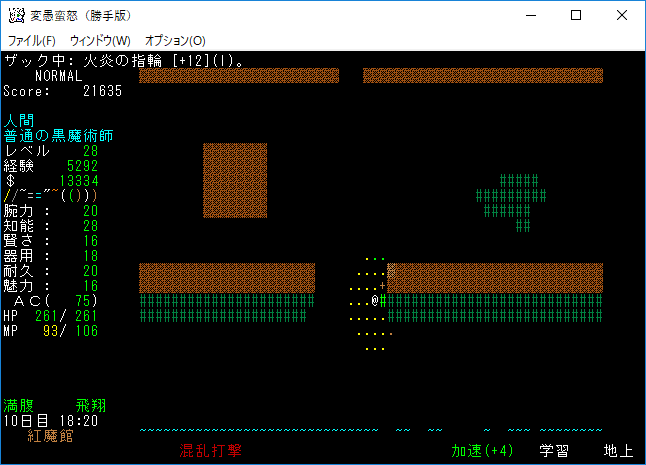Click the orange + door symbol
The height and width of the screenshot is (465, 646).
(x=383, y=286)
